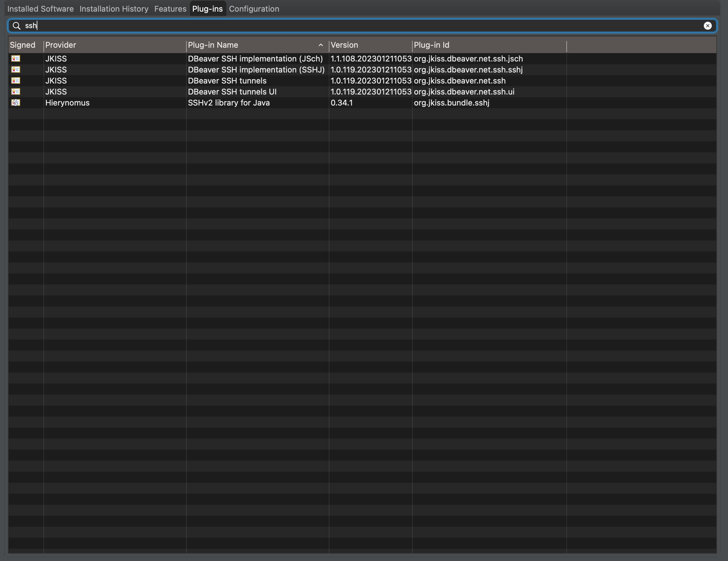728x561 pixels.
Task: Click signed icon for DBeaver SSH implementation (JSch)
Action: click(x=16, y=59)
